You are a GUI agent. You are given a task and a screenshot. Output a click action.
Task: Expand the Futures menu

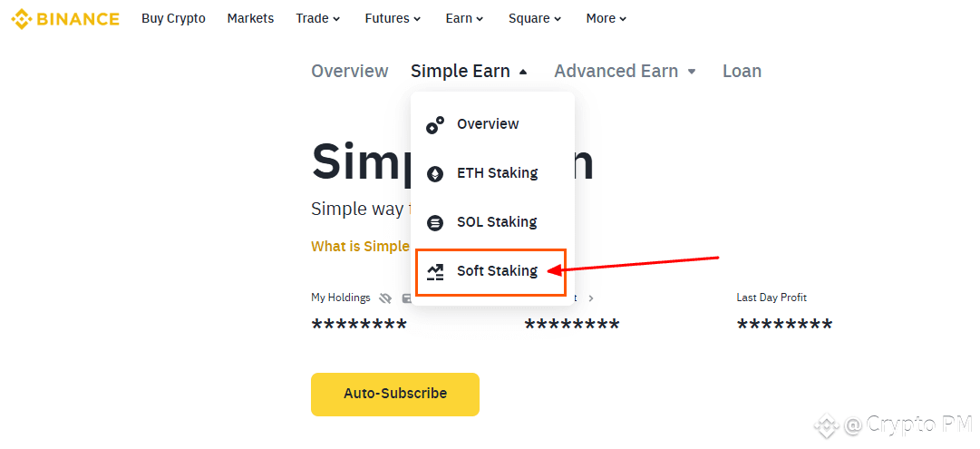tap(393, 19)
